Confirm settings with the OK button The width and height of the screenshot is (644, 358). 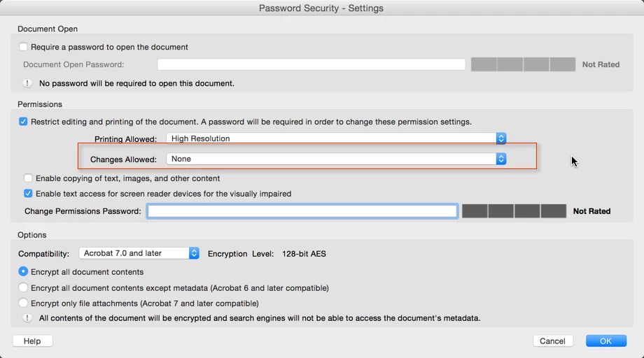pyautogui.click(x=605, y=341)
